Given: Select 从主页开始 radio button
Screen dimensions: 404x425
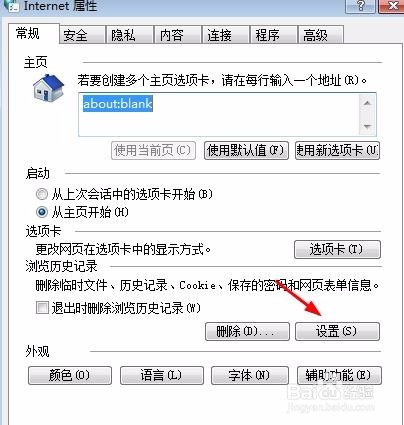Looking at the screenshot, I should 42,212.
